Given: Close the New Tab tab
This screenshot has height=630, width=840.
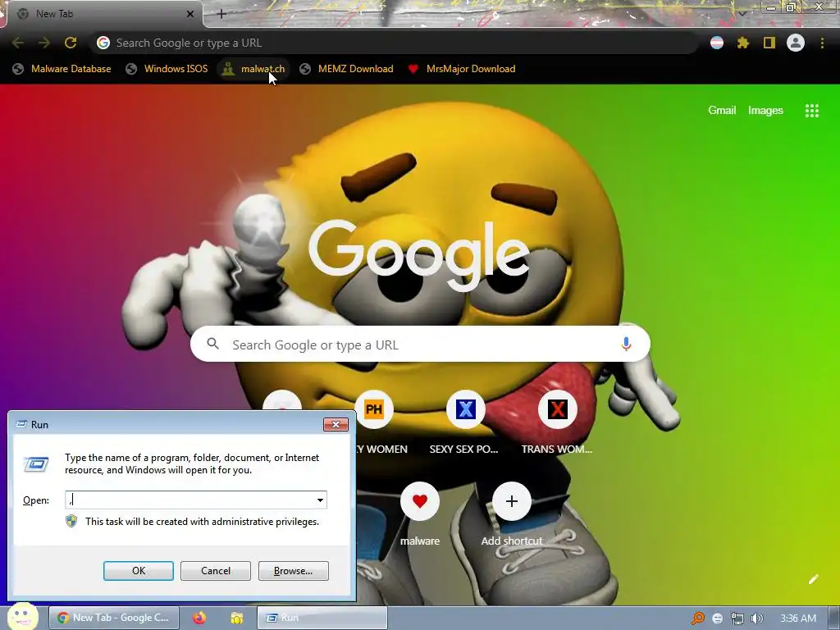Looking at the screenshot, I should tap(190, 14).
